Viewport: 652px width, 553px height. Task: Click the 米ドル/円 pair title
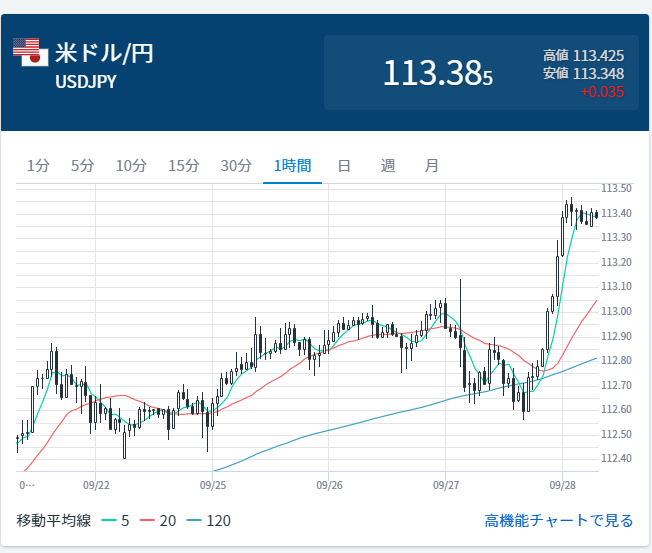[104, 54]
